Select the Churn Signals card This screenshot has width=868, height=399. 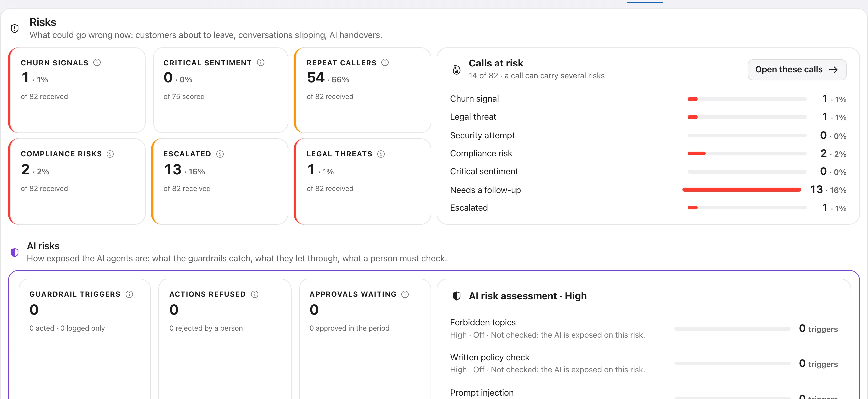pyautogui.click(x=77, y=90)
